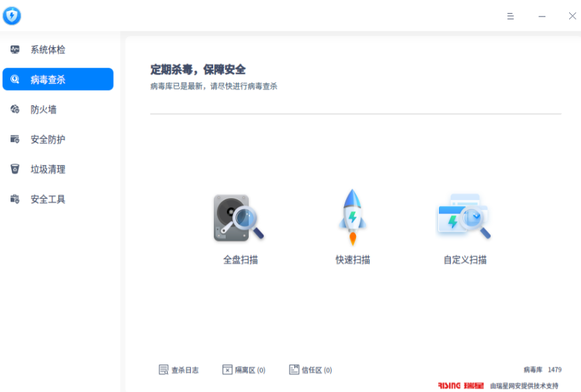Start a full scan via hard-disk icon

pyautogui.click(x=239, y=218)
